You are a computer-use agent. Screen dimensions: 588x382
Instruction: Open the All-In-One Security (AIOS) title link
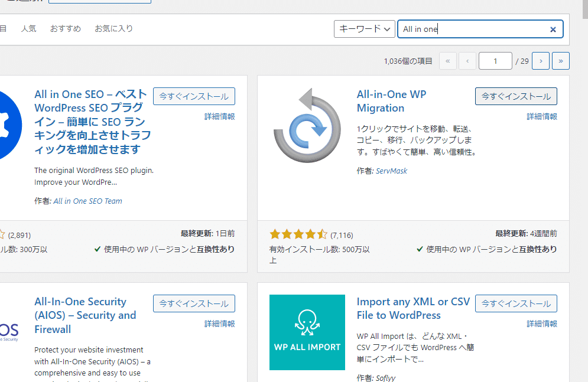pos(85,315)
